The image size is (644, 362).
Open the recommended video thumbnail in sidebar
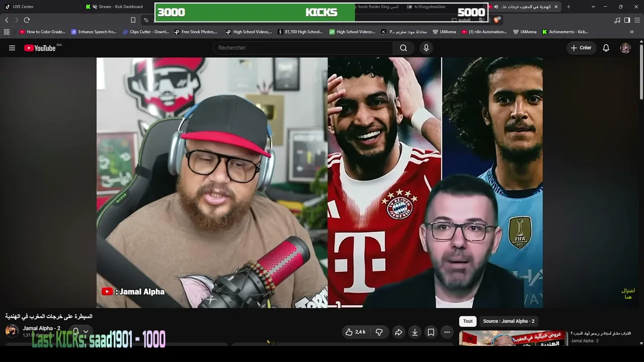click(513, 338)
